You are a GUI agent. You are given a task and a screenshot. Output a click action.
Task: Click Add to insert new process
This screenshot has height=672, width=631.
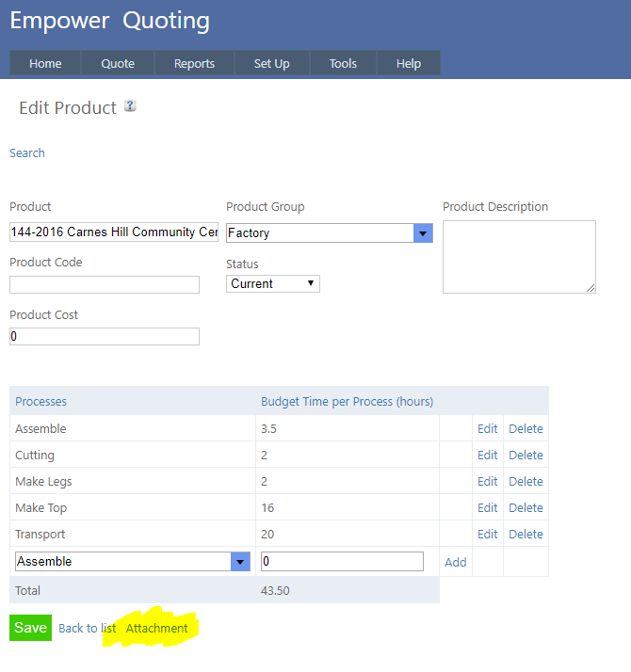coord(456,562)
